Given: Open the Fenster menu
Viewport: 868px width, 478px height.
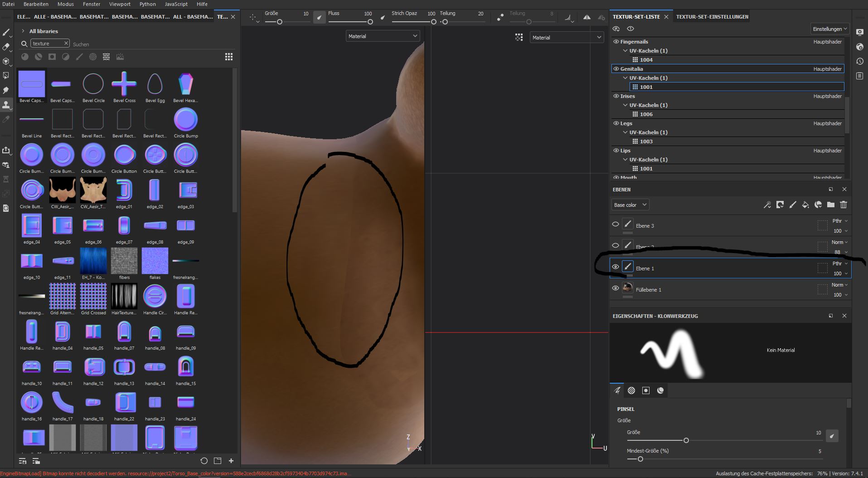Looking at the screenshot, I should coord(92,4).
